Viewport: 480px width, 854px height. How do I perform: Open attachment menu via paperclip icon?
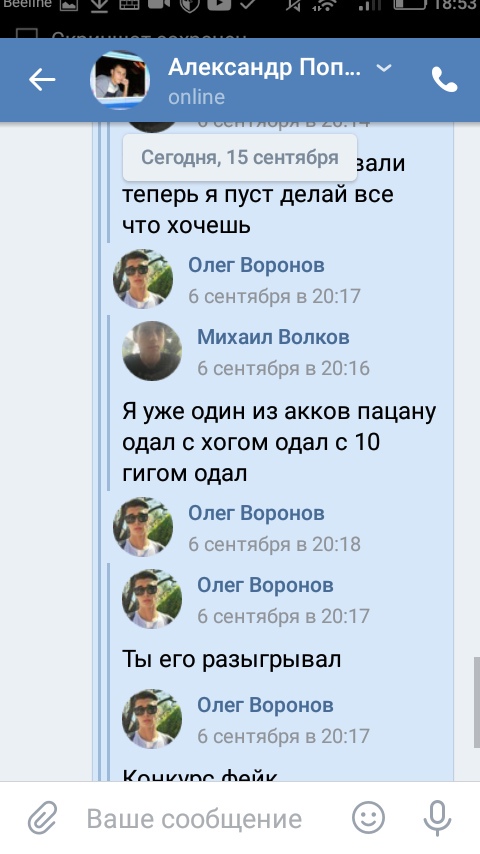(x=42, y=818)
